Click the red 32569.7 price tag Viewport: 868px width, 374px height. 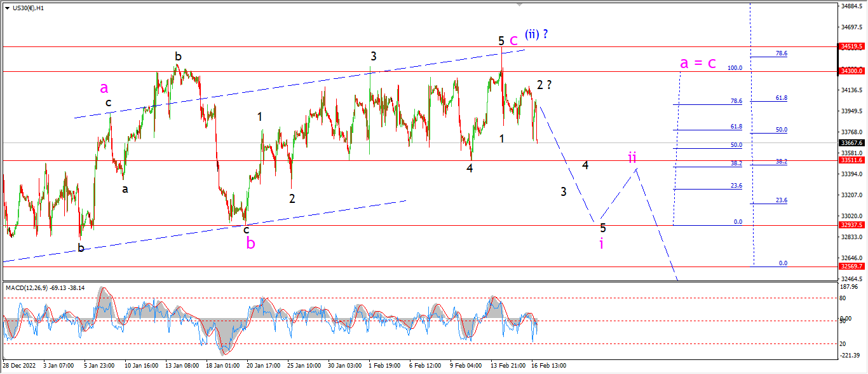pos(851,267)
